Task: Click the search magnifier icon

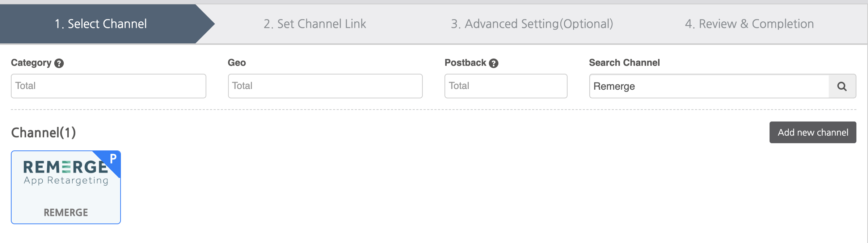Action: (x=842, y=86)
